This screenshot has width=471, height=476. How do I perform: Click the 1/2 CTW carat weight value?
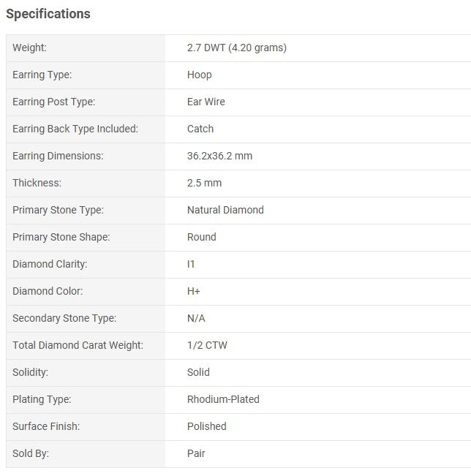[x=207, y=345]
